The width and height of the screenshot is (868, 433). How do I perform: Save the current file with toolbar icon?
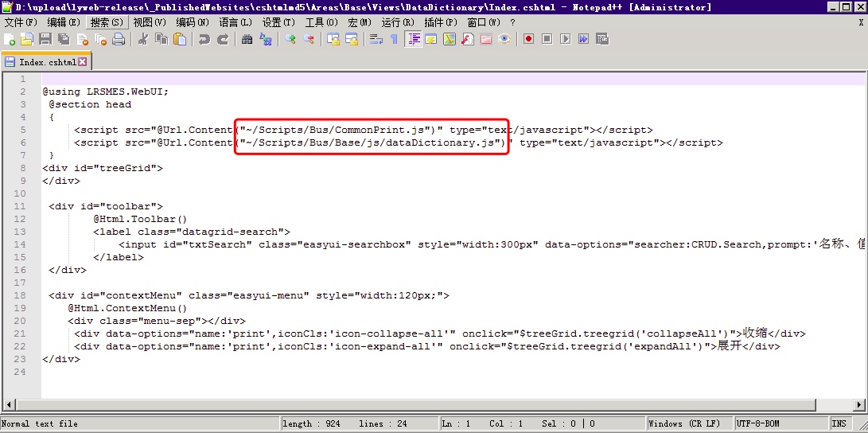(45, 39)
